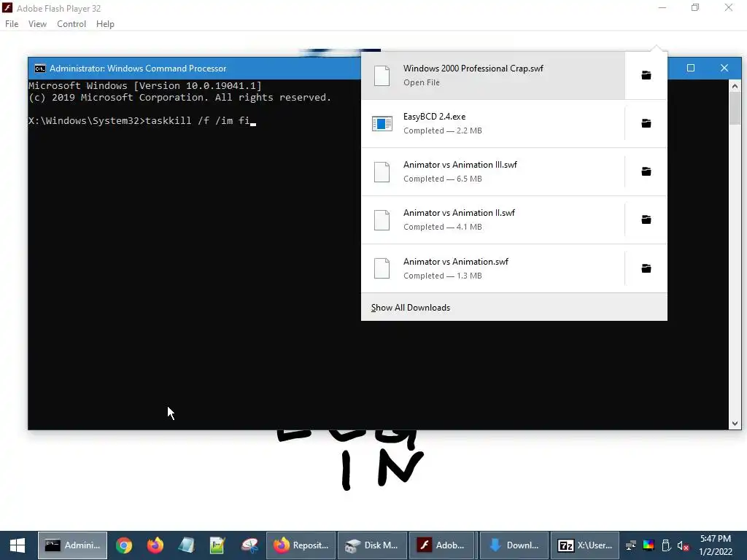Open the Windows Start menu
Image resolution: width=747 pixels, height=560 pixels.
pos(18,545)
